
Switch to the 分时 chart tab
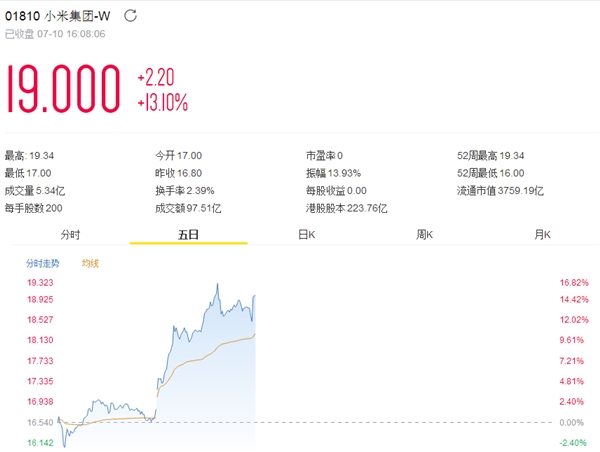coord(69,233)
